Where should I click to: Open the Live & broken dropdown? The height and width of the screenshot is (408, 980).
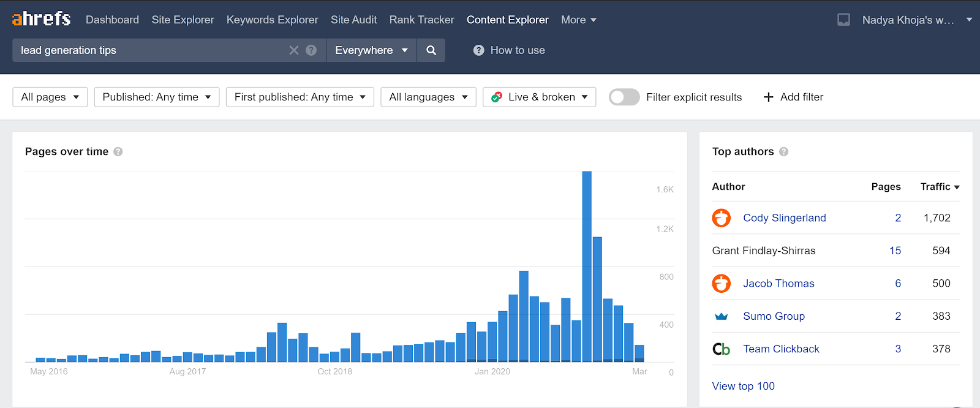(540, 97)
